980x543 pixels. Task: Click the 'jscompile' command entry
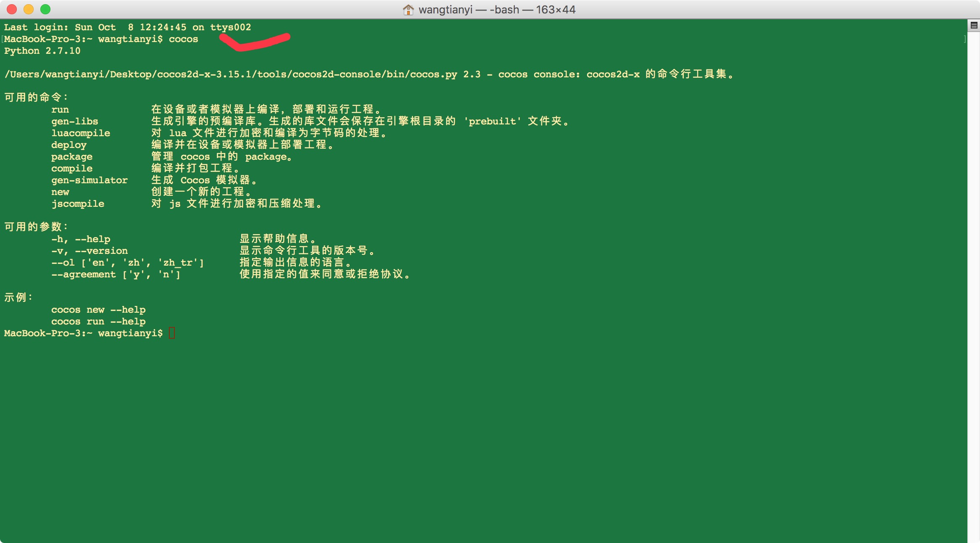[x=78, y=204]
